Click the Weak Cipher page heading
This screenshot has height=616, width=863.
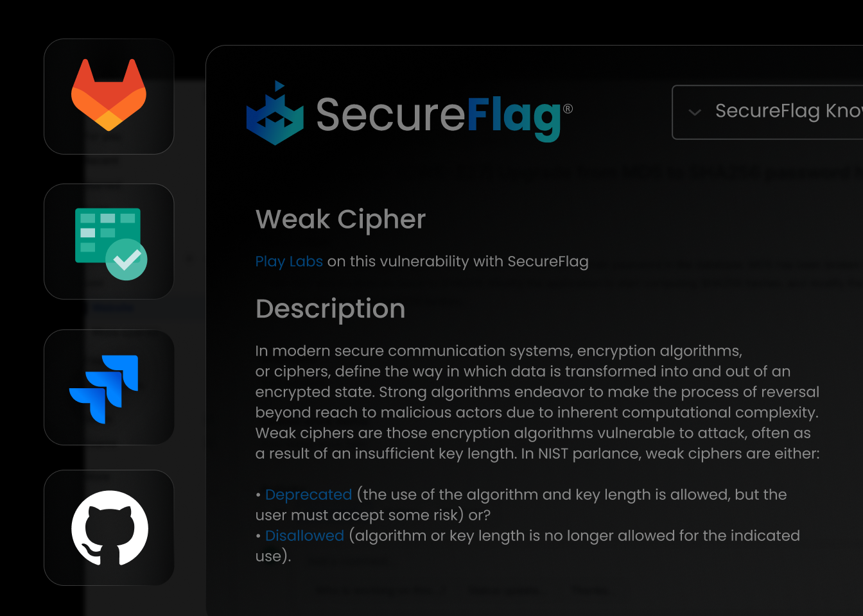340,219
